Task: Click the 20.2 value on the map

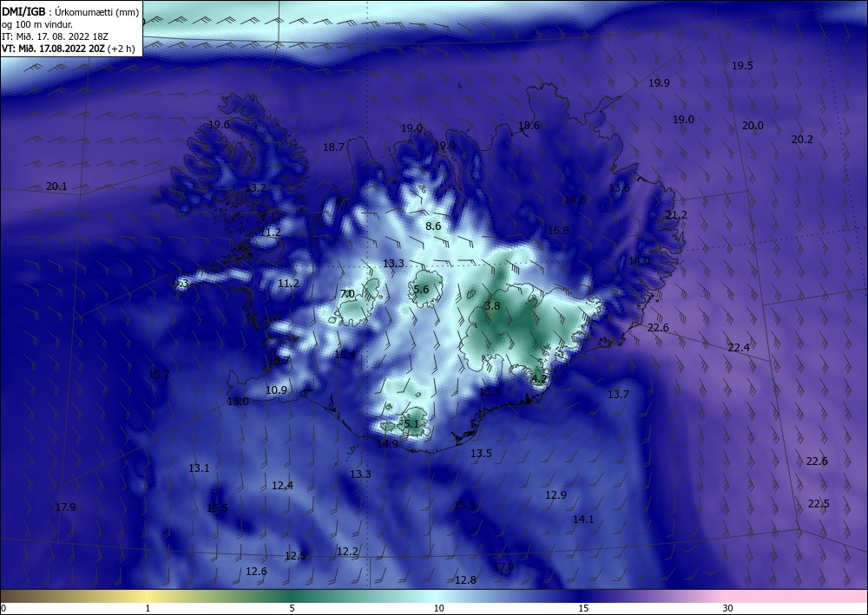Action: coord(802,140)
